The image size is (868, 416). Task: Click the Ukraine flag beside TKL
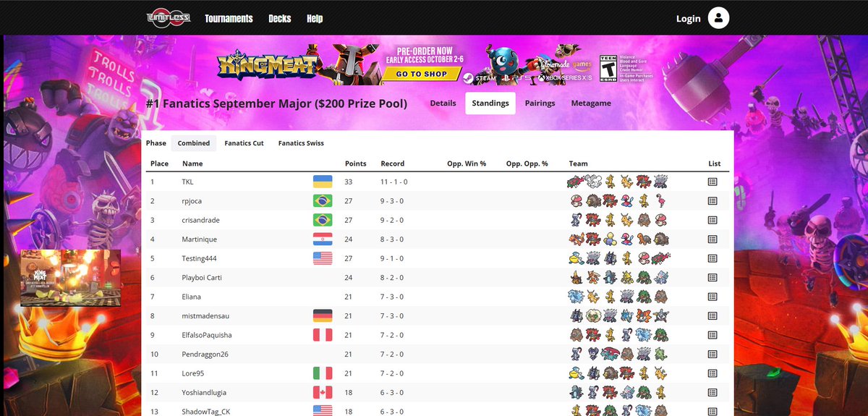[322, 182]
